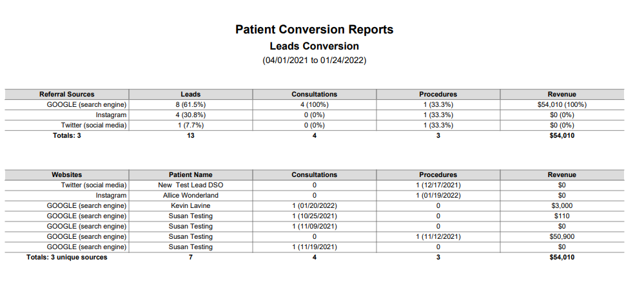The image size is (644, 282).
Task: Select the first table's Consultations header
Action: (314, 94)
